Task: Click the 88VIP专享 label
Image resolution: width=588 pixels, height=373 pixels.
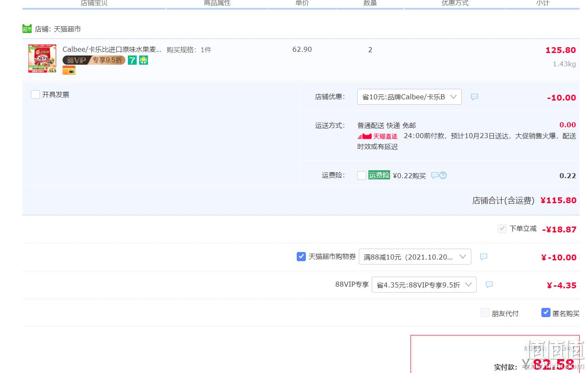Action: coord(352,284)
